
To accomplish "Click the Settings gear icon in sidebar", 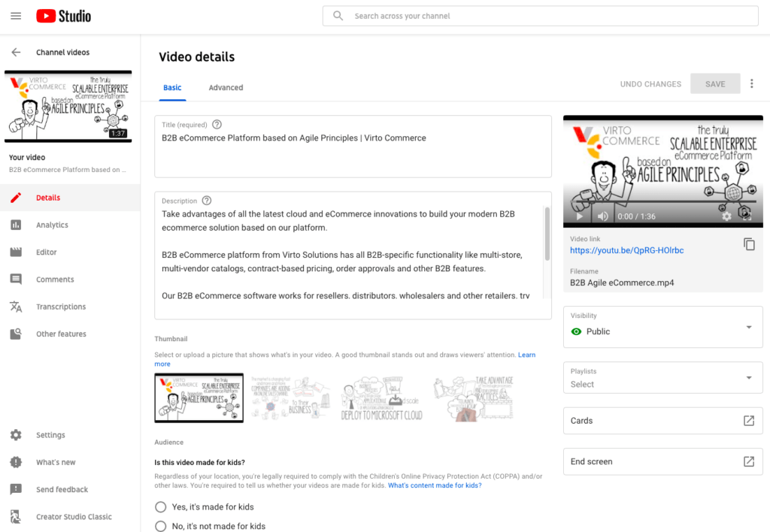I will point(16,435).
